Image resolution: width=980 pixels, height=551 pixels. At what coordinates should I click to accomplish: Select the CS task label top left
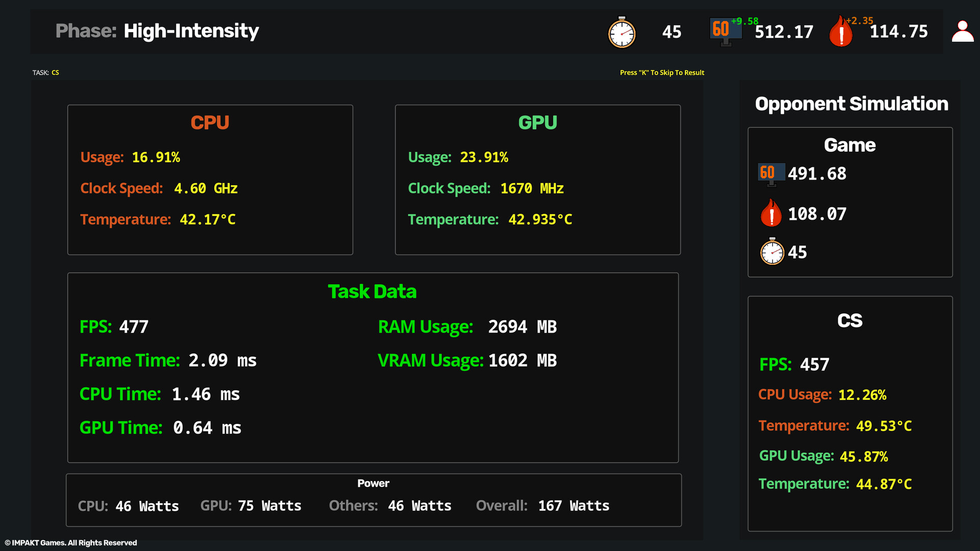pyautogui.click(x=55, y=72)
